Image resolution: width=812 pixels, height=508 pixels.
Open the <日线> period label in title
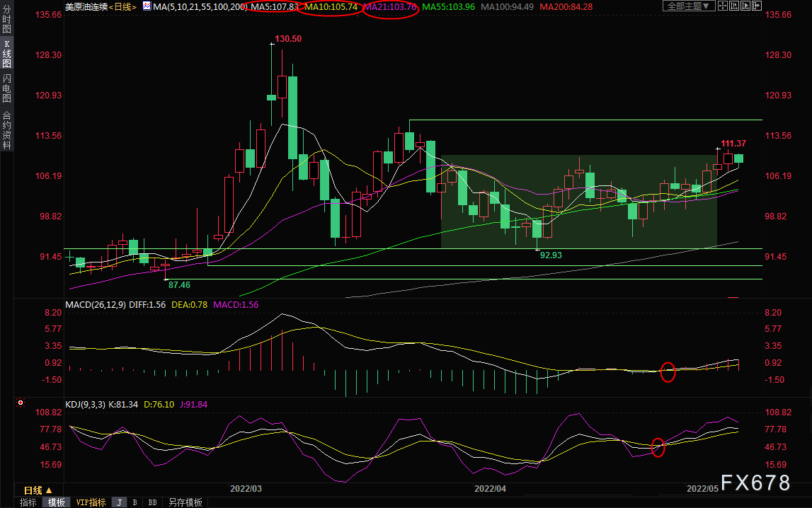tap(122, 7)
